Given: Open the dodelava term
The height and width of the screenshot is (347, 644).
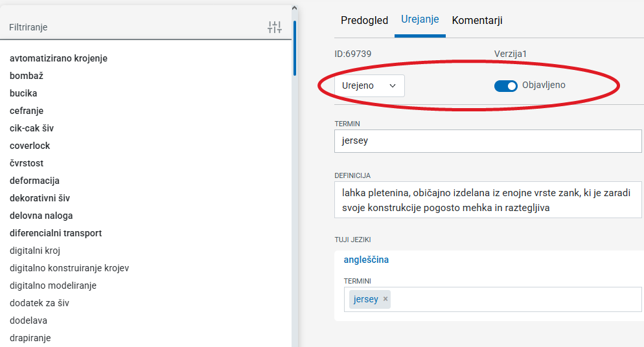Looking at the screenshot, I should click(29, 320).
